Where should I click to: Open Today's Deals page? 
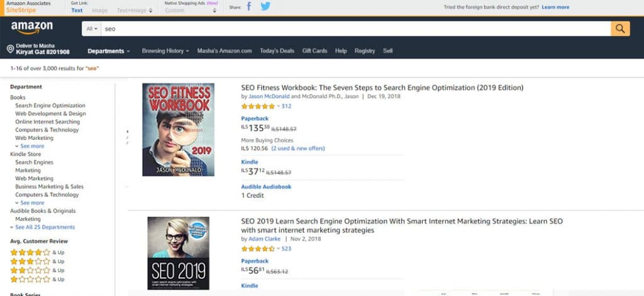pos(277,51)
